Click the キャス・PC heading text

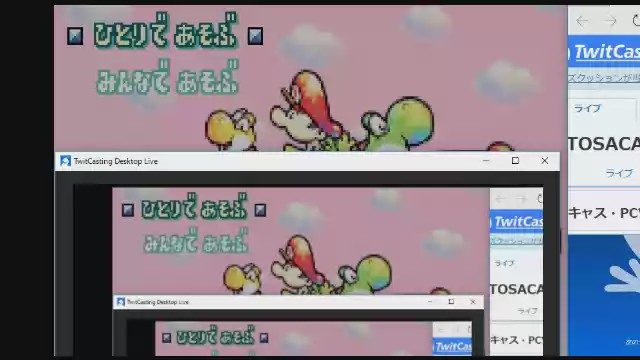tap(604, 213)
